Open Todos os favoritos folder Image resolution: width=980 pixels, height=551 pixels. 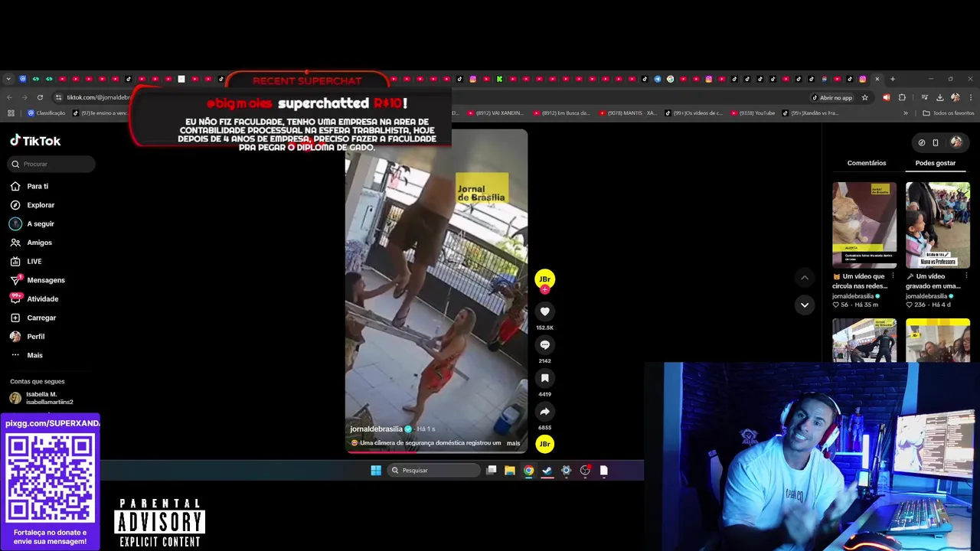[949, 113]
